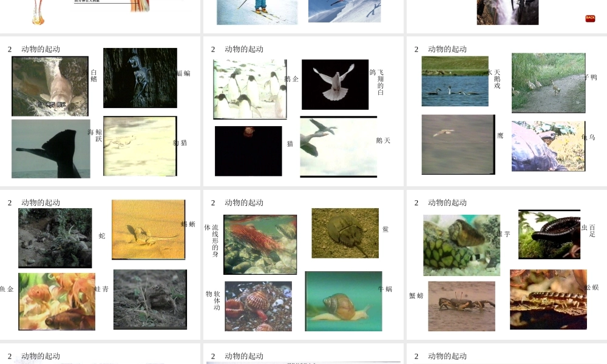
Task: Open the red salmon underwater image
Action: pos(260,244)
